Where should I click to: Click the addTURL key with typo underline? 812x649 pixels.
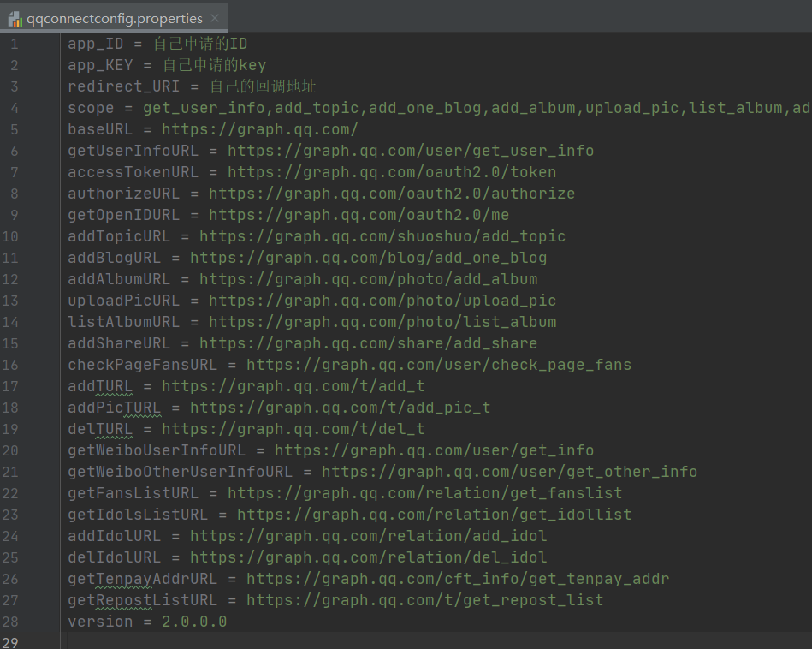[x=100, y=387]
